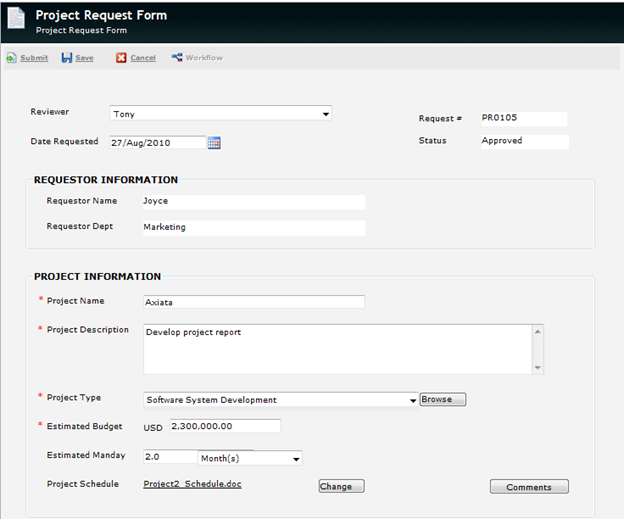Click the Requestor Dept field Marketing
624x520 pixels.
pos(254,228)
